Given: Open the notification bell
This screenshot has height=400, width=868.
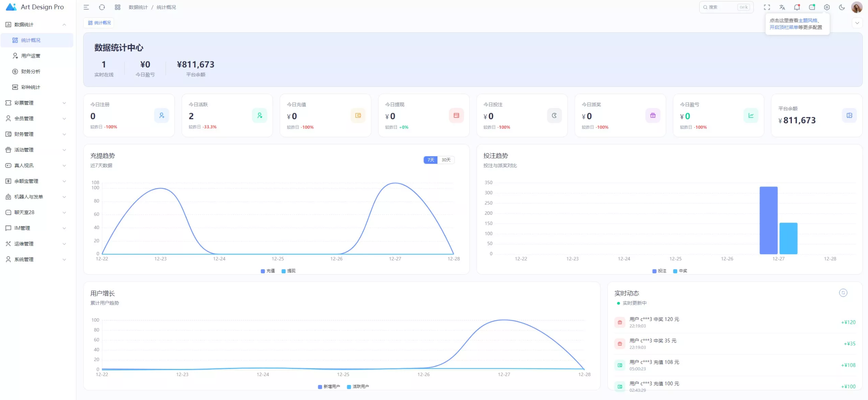Looking at the screenshot, I should tap(797, 7).
